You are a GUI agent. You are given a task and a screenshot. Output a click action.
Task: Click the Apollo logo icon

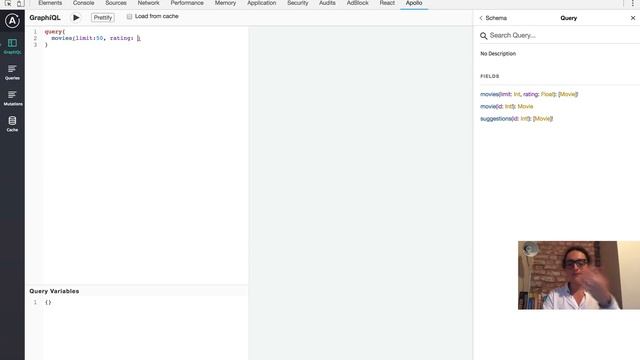click(x=12, y=21)
